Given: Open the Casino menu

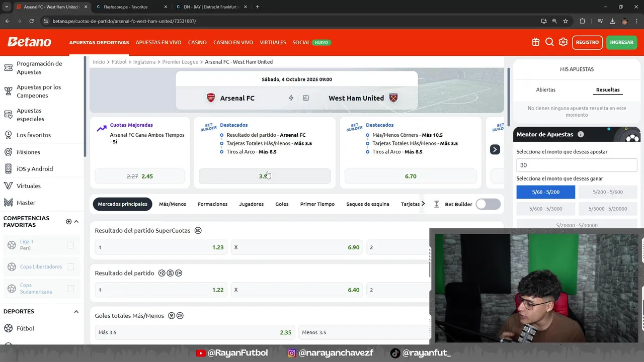Looking at the screenshot, I should tap(197, 42).
